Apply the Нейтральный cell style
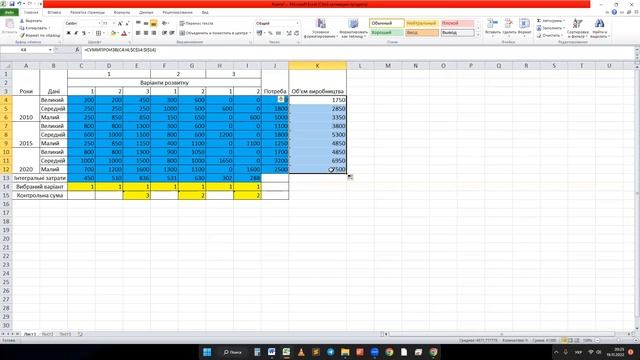Image resolution: width=640 pixels, height=360 pixels. (x=422, y=23)
